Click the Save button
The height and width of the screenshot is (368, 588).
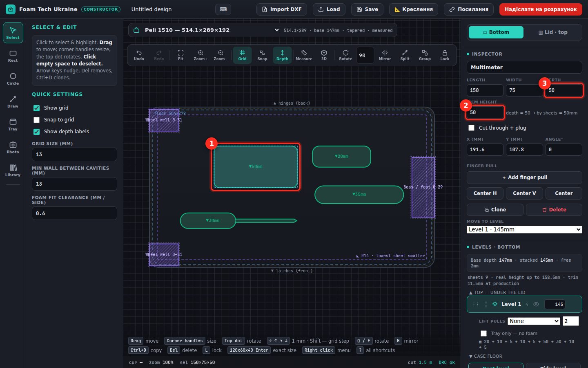(367, 9)
